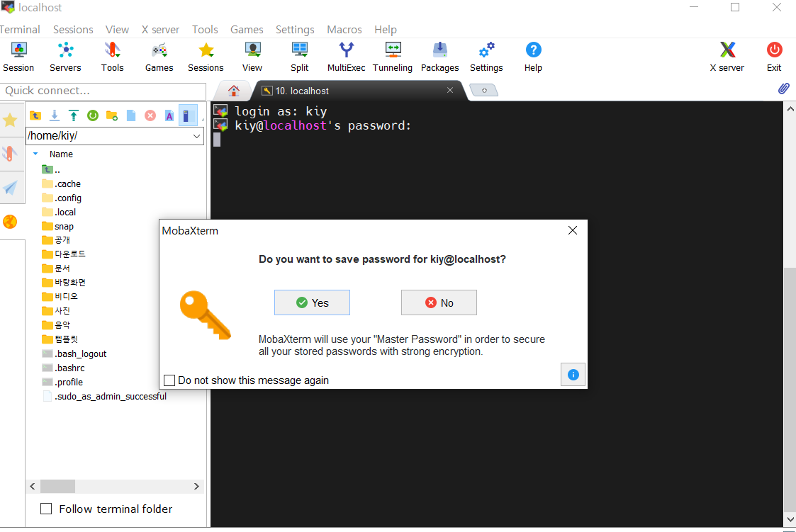The height and width of the screenshot is (532, 796).
Task: Open the Servers toolbar icon
Action: (65, 57)
